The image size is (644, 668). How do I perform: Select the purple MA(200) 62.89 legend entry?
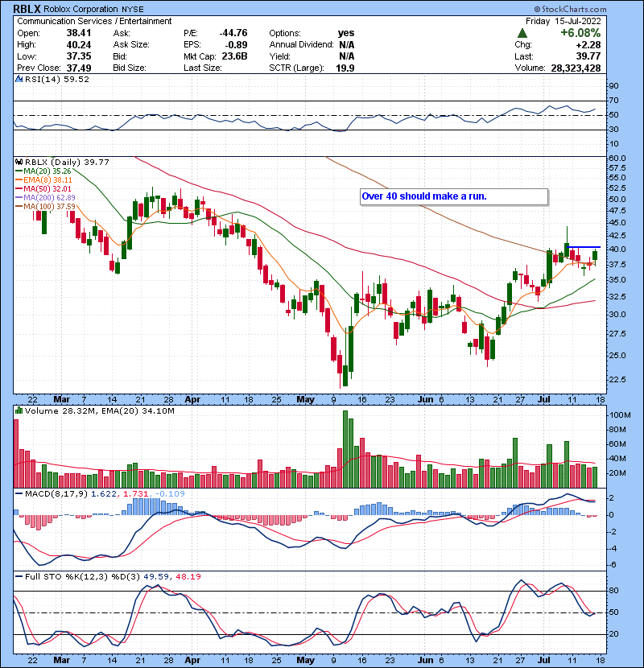50,198
